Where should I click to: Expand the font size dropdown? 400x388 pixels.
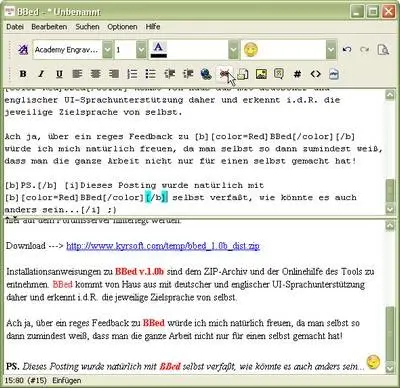(141, 50)
